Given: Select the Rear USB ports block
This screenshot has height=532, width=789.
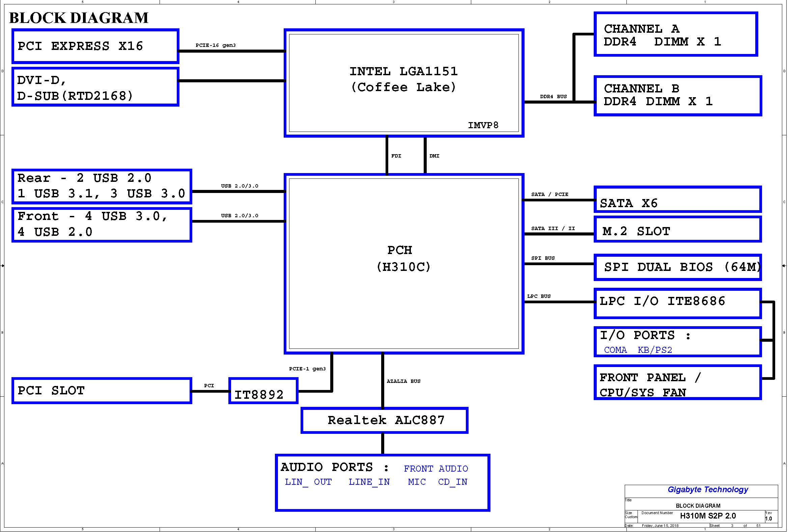Looking at the screenshot, I should tap(102, 186).
